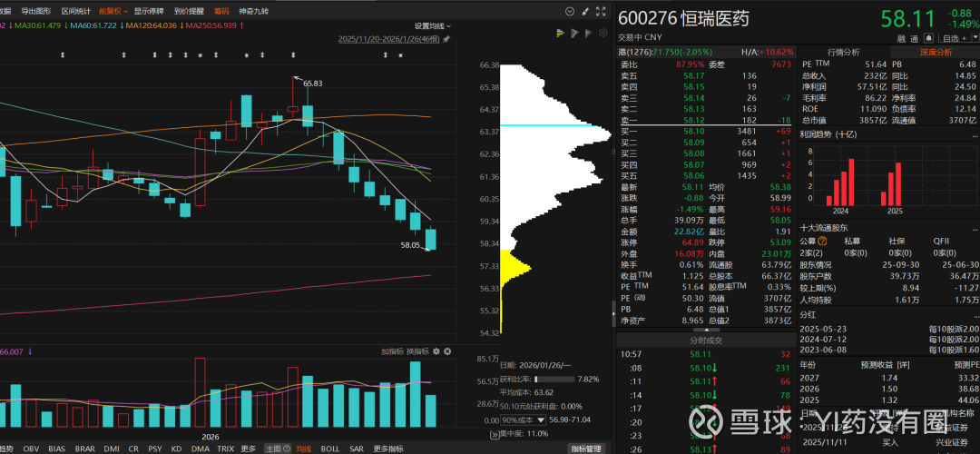The height and width of the screenshot is (454, 980).
Task: Open more options for 利润趋势 section
Action: [x=974, y=134]
